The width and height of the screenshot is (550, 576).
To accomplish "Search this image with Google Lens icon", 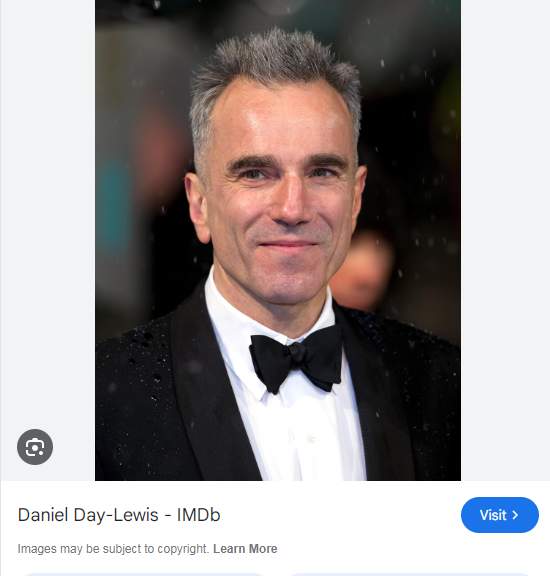I will [35, 447].
